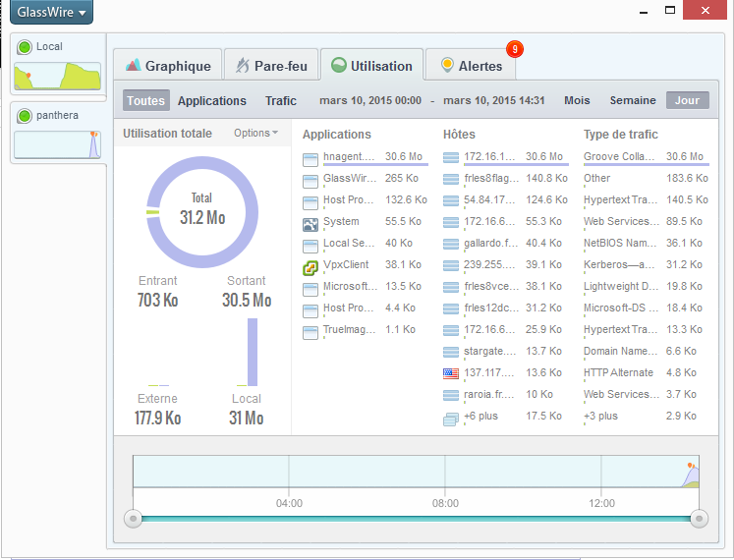Image resolution: width=734 pixels, height=560 pixels.
Task: Select the NetBIOS Nam... traffic type
Action: (x=620, y=243)
